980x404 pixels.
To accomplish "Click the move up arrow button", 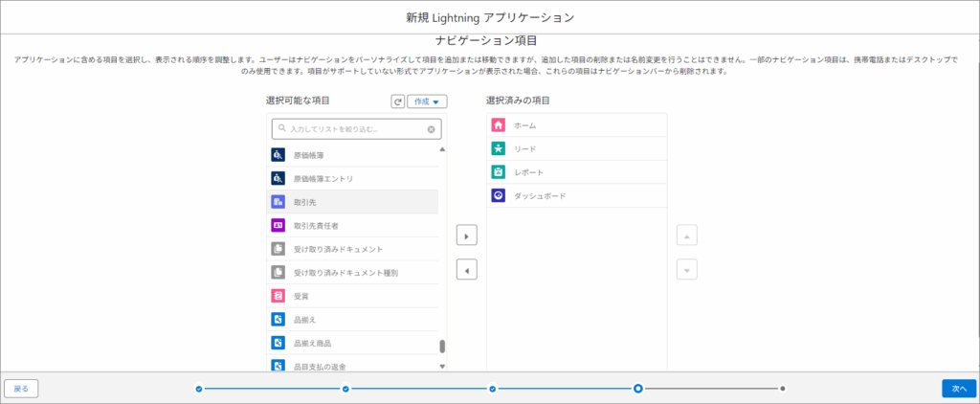I will click(686, 236).
